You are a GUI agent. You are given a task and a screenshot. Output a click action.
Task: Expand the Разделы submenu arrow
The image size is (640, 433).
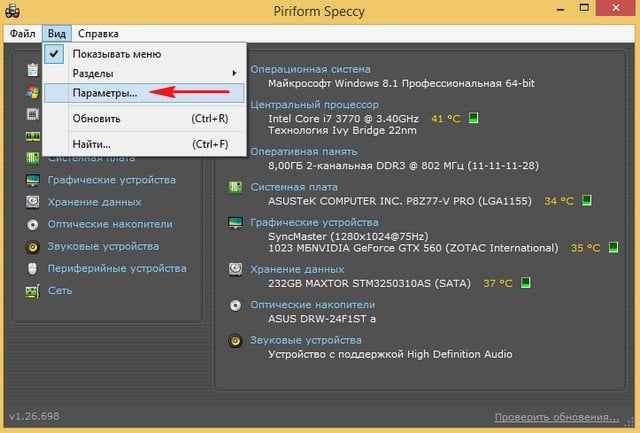click(x=234, y=73)
